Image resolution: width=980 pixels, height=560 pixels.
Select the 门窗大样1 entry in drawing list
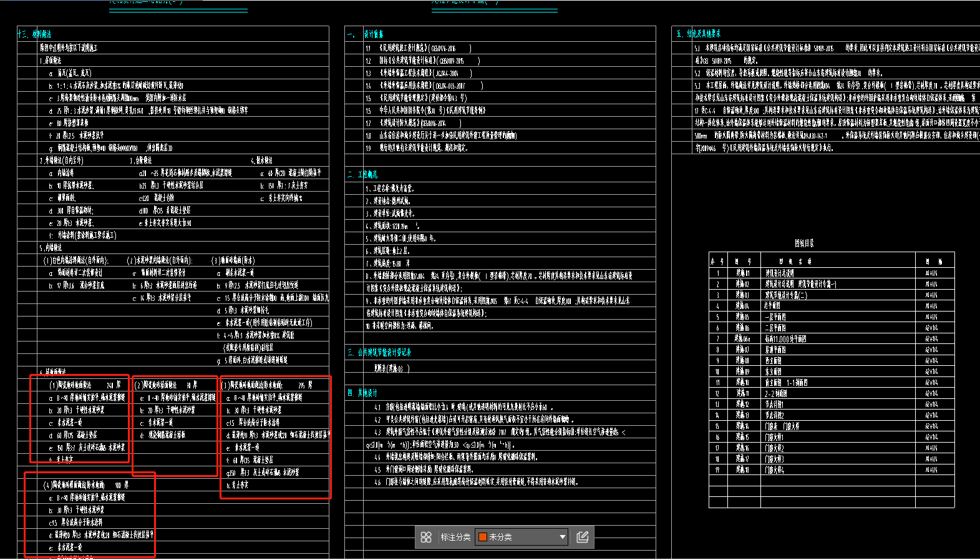pyautogui.click(x=774, y=437)
